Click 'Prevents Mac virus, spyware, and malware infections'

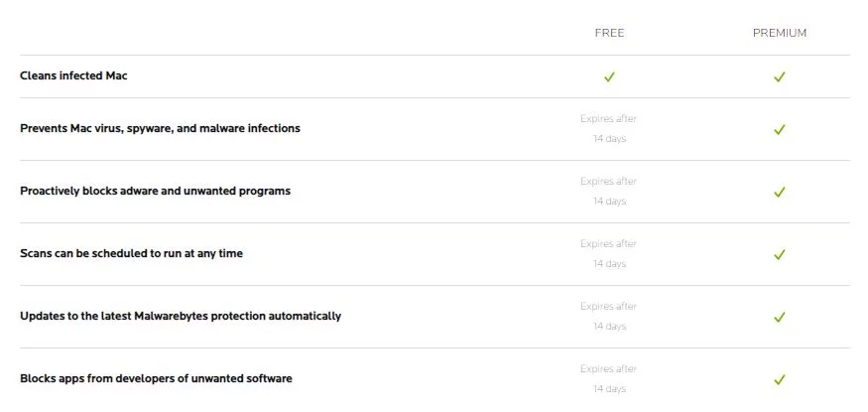[x=160, y=128]
